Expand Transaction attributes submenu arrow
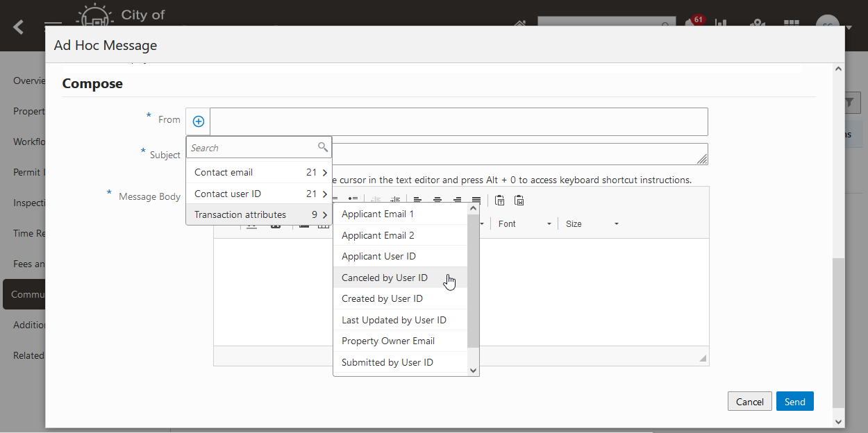This screenshot has width=868, height=433. 324,215
